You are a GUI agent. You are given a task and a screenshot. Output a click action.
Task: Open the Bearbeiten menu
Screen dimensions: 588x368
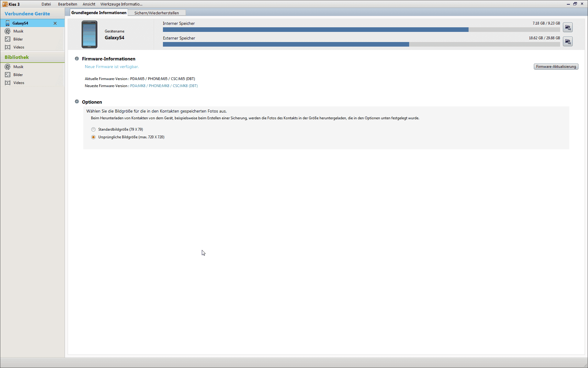click(x=68, y=4)
